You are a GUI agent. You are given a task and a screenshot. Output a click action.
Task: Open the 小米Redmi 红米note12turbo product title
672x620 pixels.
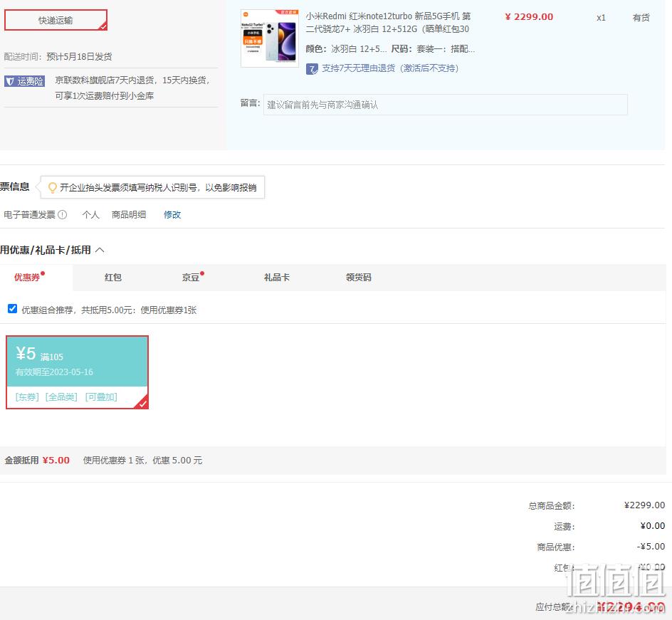click(388, 22)
